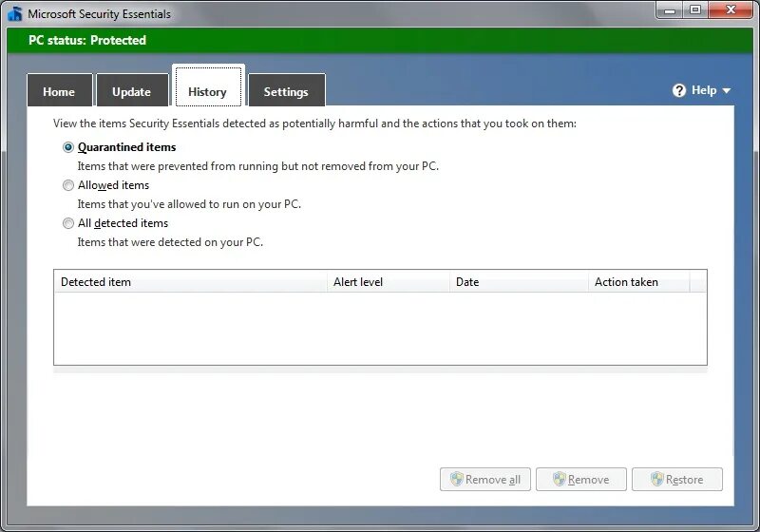The image size is (760, 532).
Task: Click the Microsoft Security Essentials title bar icon
Action: click(x=15, y=13)
